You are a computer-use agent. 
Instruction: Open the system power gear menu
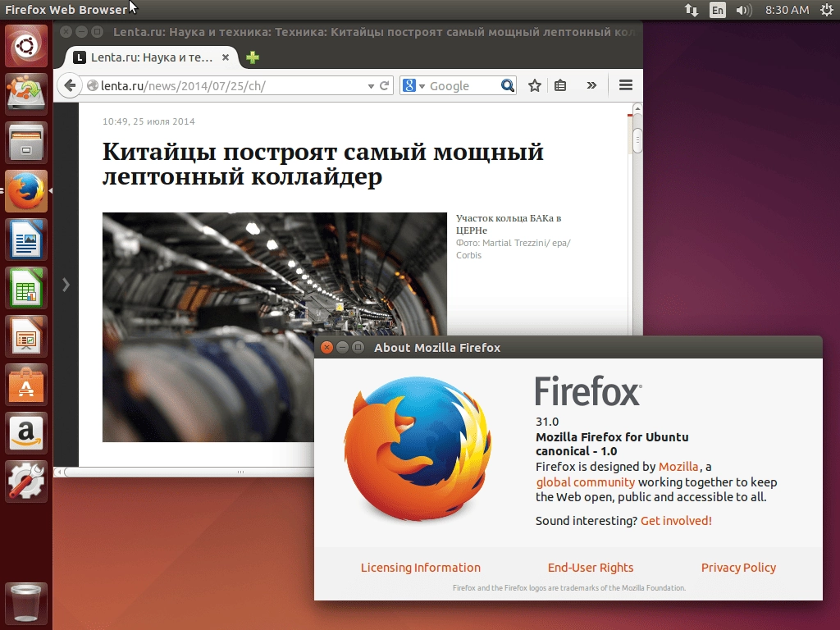pos(827,10)
